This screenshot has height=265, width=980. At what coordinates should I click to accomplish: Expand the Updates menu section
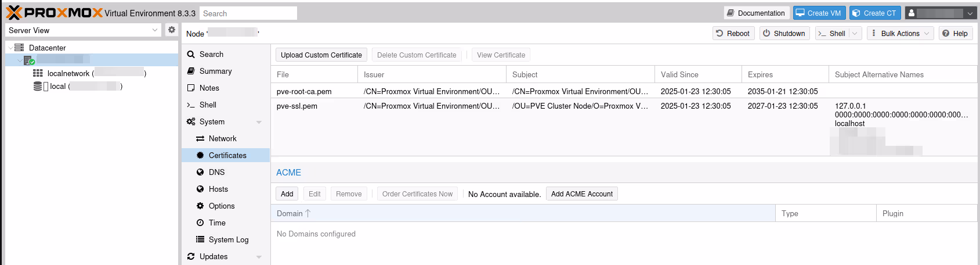259,257
